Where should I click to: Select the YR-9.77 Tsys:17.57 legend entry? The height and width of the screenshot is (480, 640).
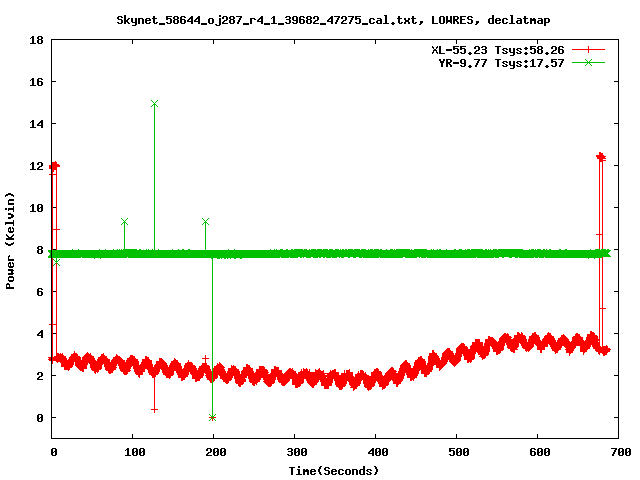click(x=501, y=63)
